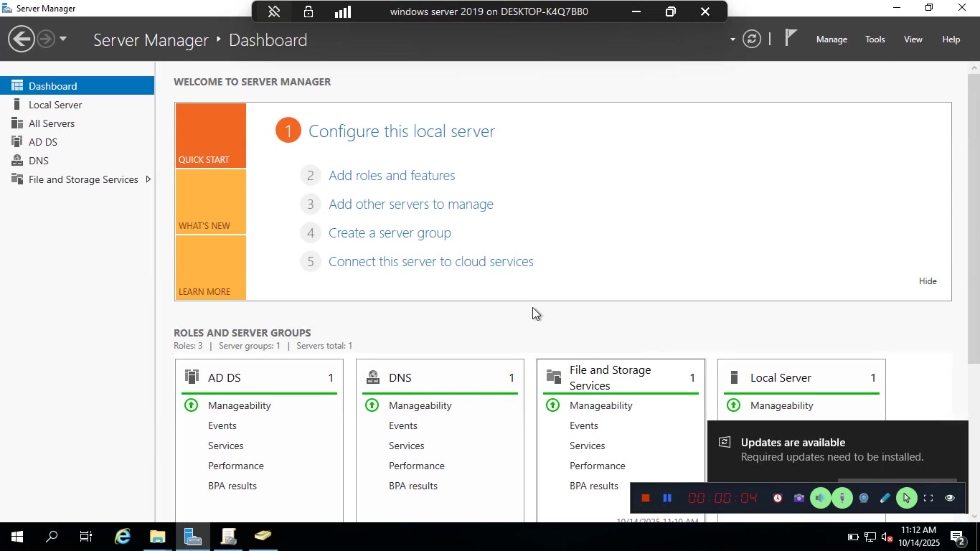The height and width of the screenshot is (551, 980).
Task: Open the taskbar search
Action: pyautogui.click(x=52, y=537)
